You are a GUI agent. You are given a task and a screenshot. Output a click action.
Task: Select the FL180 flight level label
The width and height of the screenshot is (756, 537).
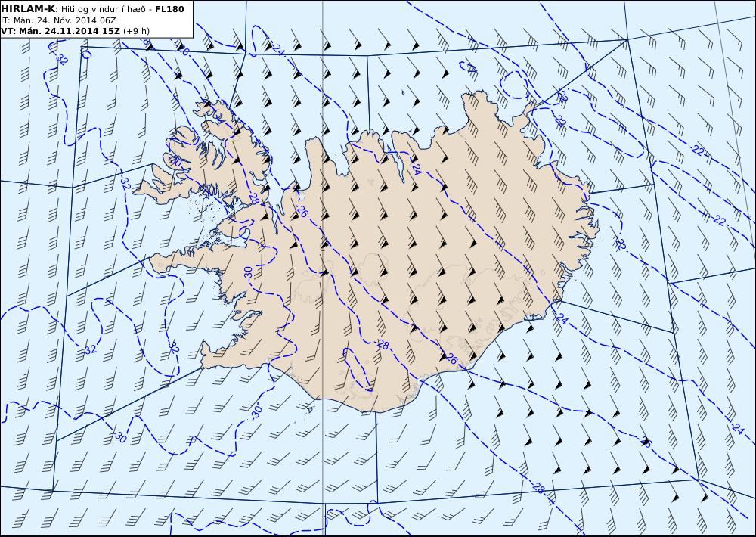tap(169, 9)
